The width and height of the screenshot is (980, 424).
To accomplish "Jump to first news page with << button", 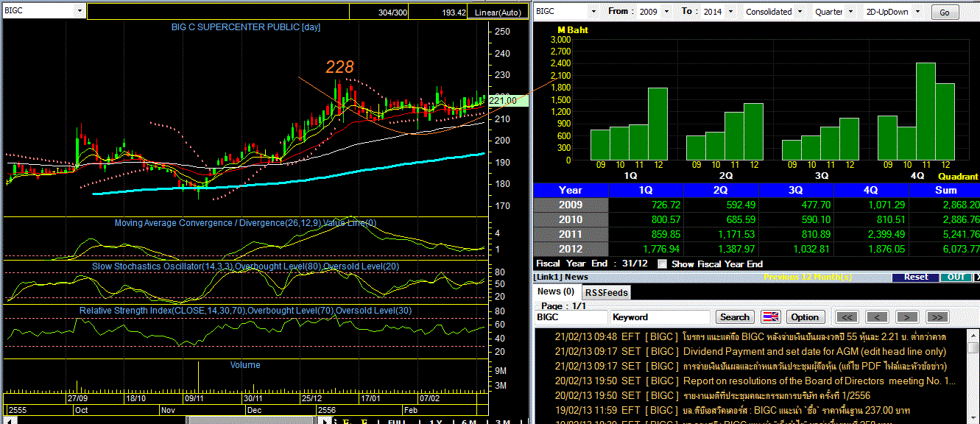I will pos(848,317).
